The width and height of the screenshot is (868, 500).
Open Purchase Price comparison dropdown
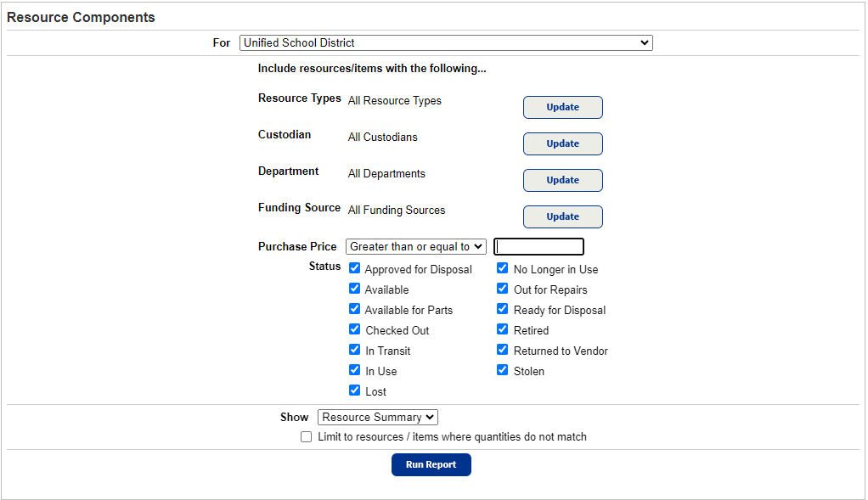[416, 246]
